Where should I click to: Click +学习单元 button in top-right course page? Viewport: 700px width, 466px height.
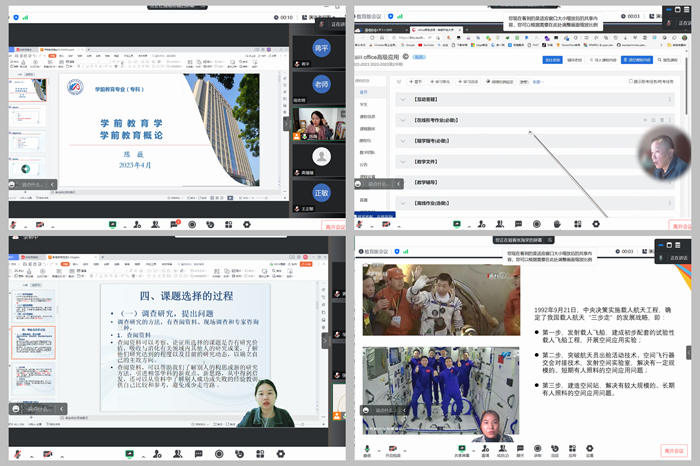tap(441, 82)
